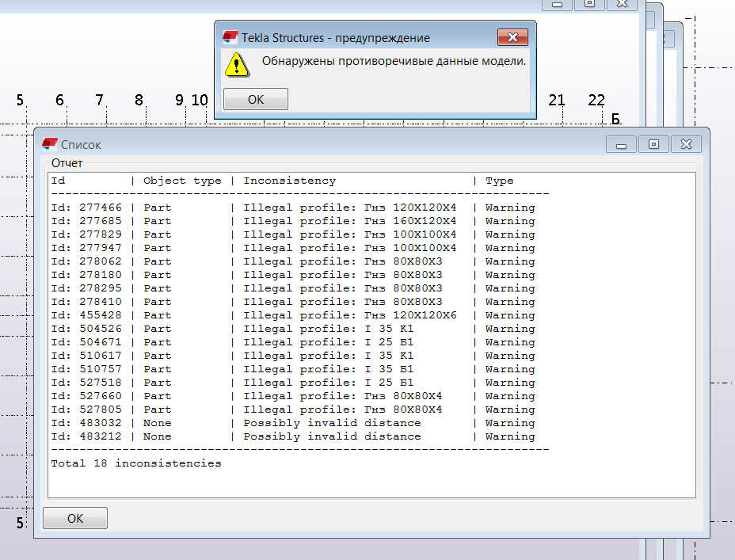Close the Tekla Structures warning dialog
The image size is (735, 560).
pos(512,37)
